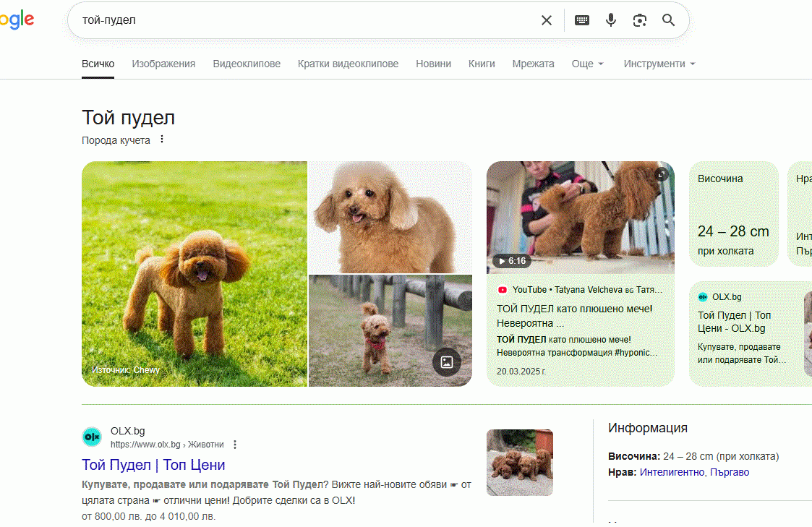The width and height of the screenshot is (812, 527).
Task: Open the on-screen keyboard input tool
Action: pos(582,20)
